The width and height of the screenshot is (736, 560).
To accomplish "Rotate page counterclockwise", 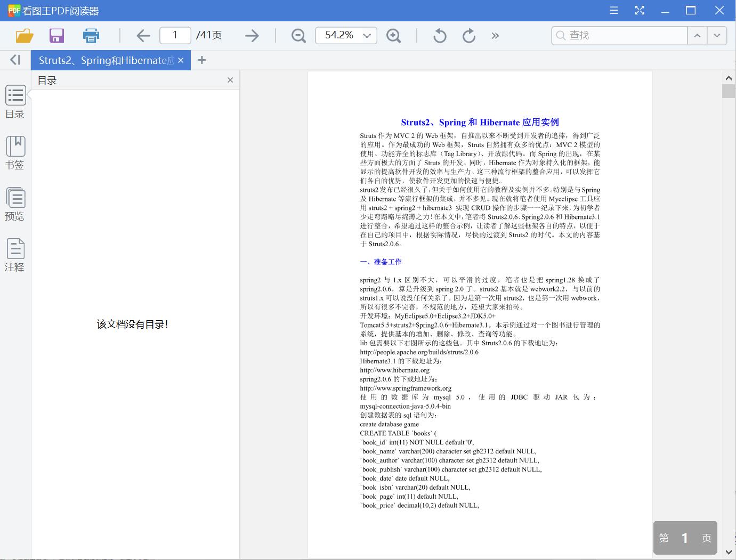I will (x=440, y=36).
